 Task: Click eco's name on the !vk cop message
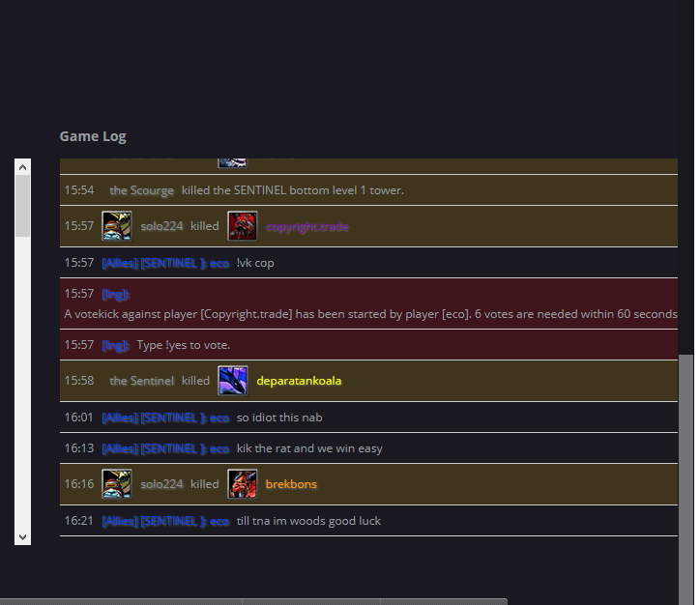(219, 263)
